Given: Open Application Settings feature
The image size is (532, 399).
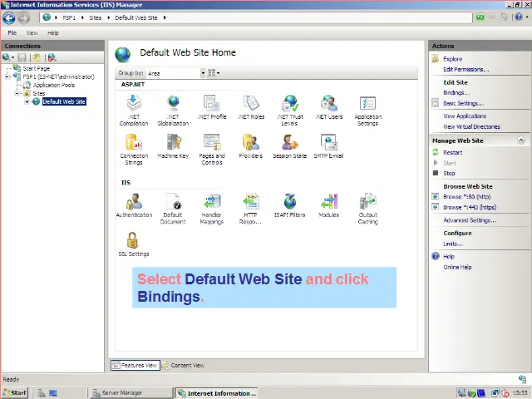Looking at the screenshot, I should (x=367, y=111).
